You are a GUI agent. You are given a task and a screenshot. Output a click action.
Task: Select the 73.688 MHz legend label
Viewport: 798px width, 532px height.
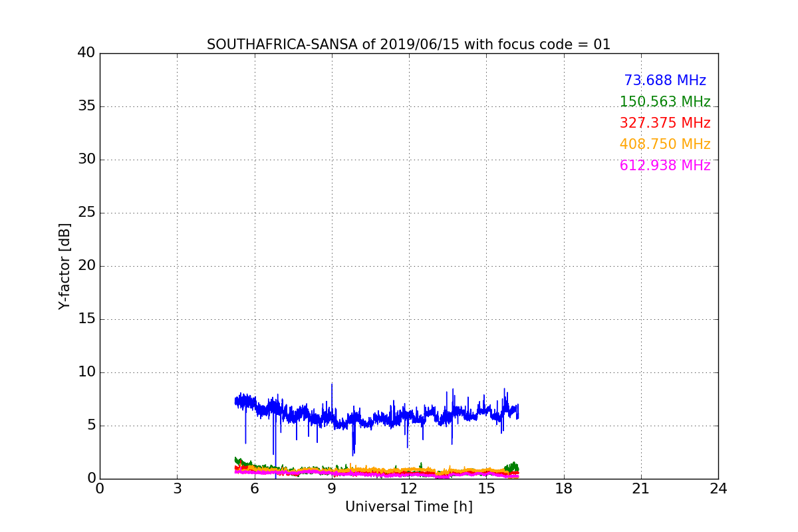pos(665,80)
